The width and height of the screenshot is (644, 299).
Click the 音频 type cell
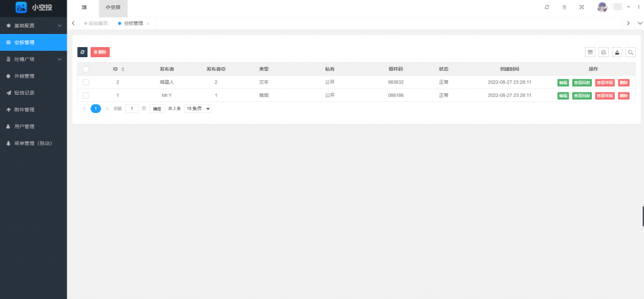coord(264,95)
